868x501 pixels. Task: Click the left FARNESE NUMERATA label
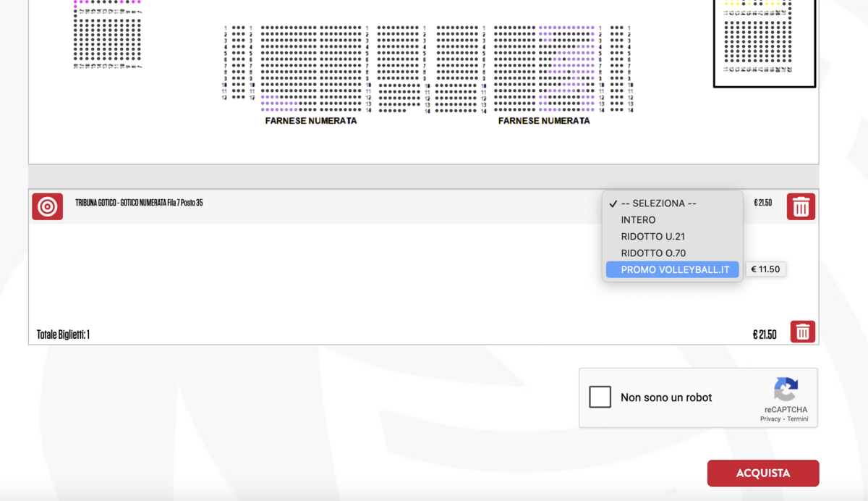pos(311,121)
